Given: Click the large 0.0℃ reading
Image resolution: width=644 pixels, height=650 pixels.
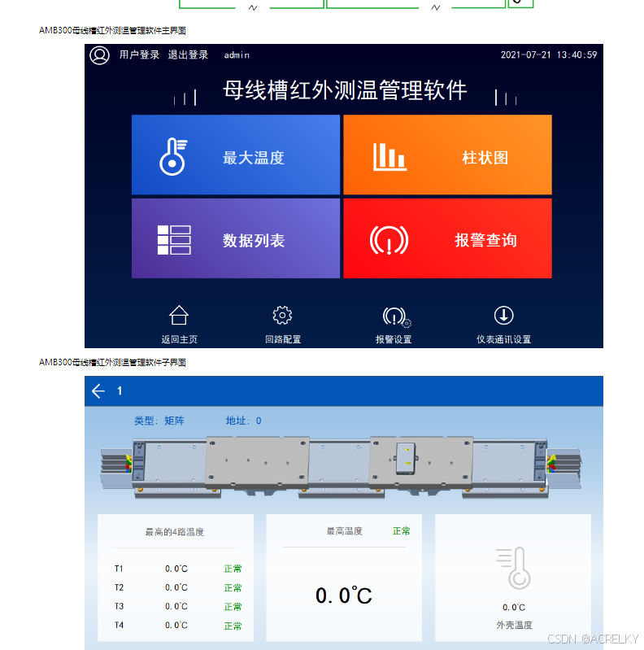Looking at the screenshot, I should point(344,595).
